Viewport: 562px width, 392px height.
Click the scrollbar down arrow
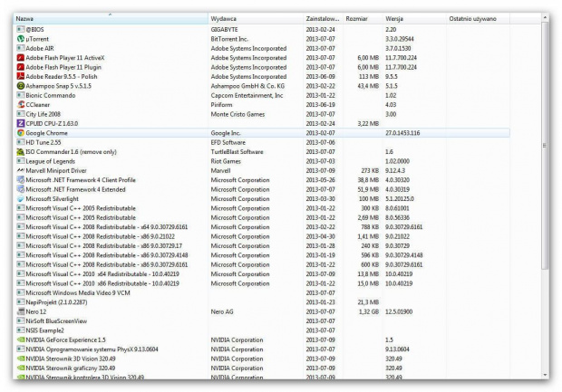click(545, 375)
